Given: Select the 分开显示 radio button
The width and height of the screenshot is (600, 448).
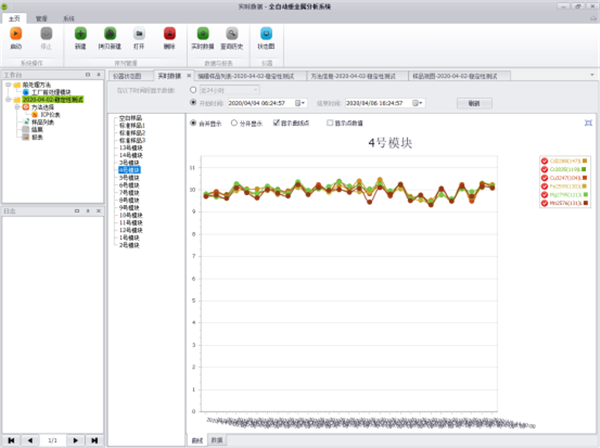Looking at the screenshot, I should coord(235,124).
